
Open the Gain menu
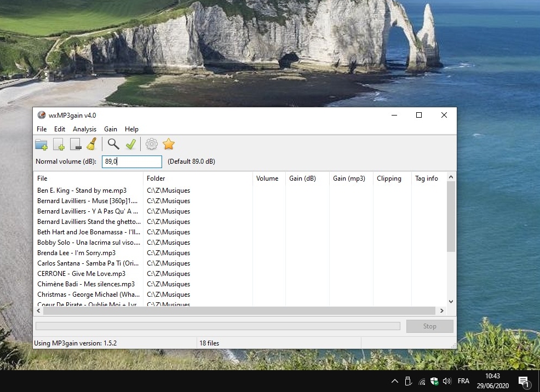coord(111,129)
